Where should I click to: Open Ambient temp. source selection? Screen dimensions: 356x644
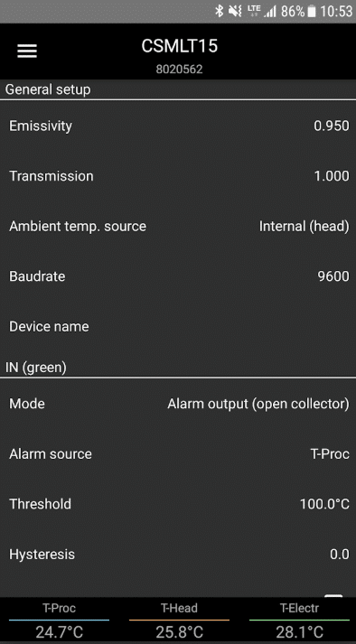pos(178,226)
